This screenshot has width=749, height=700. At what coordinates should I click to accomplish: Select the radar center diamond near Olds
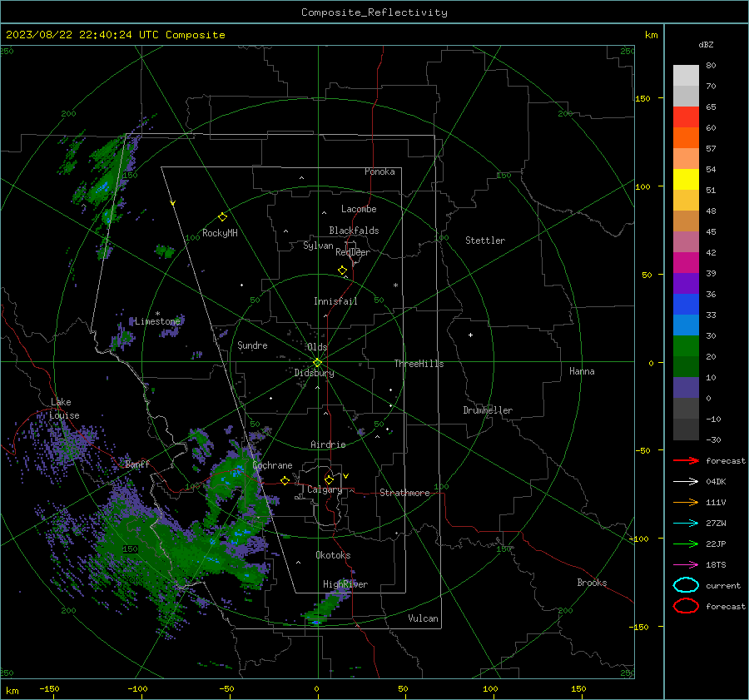[317, 363]
